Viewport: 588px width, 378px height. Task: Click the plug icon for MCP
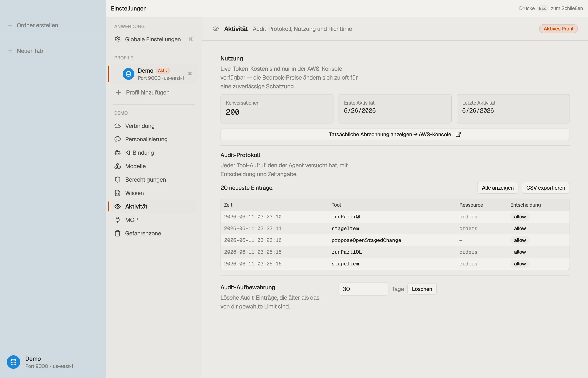point(118,220)
